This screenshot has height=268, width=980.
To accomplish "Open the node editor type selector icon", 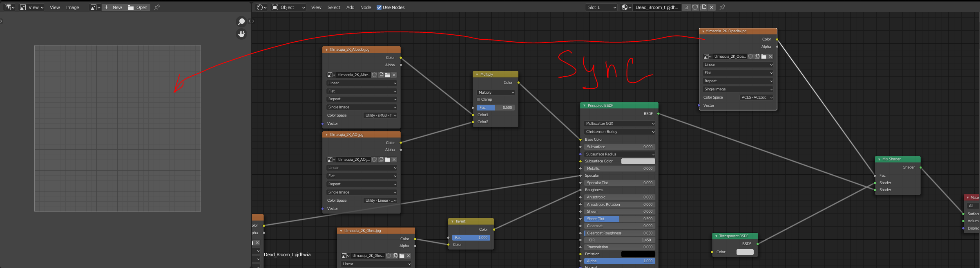I will [x=261, y=7].
